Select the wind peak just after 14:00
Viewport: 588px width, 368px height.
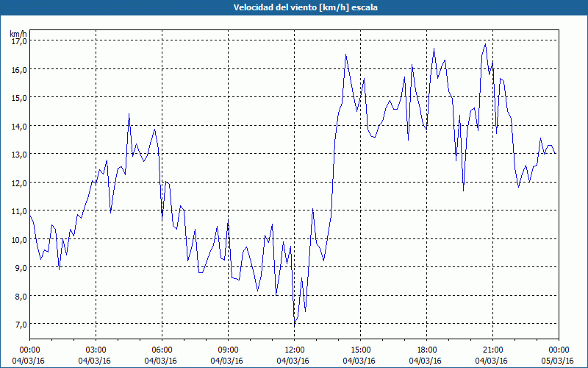tap(345, 54)
